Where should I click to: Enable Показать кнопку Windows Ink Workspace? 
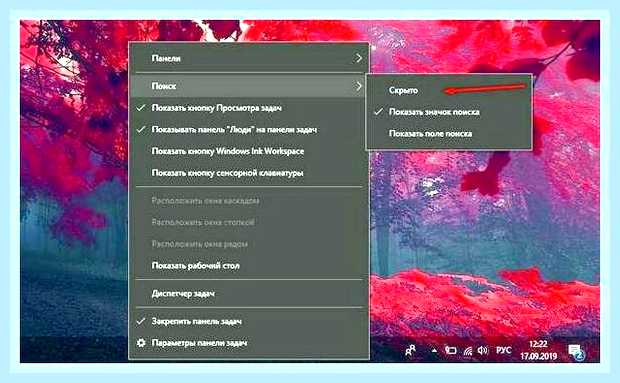pos(249,151)
